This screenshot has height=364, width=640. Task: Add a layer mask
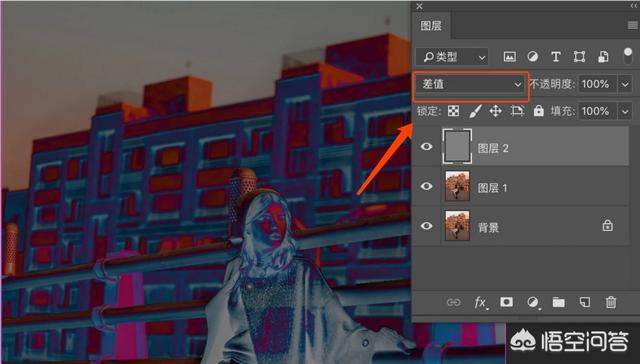pos(507,302)
